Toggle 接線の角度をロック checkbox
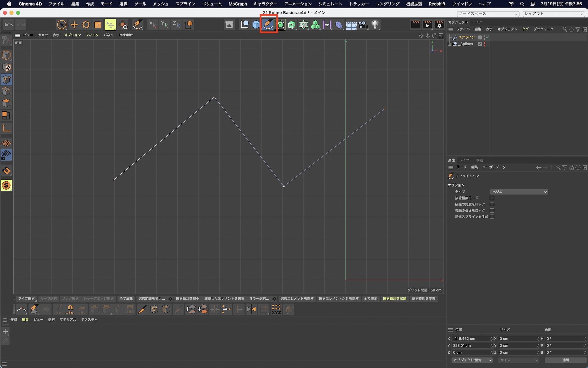The height and width of the screenshot is (368, 588). point(492,204)
